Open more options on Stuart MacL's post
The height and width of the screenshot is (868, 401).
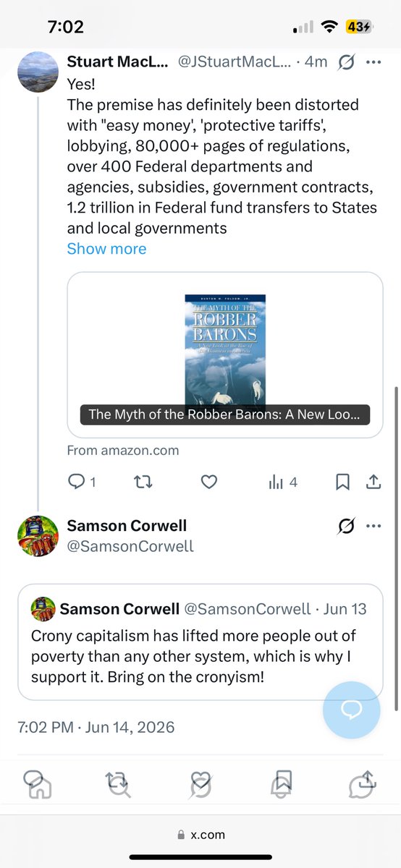click(x=373, y=63)
